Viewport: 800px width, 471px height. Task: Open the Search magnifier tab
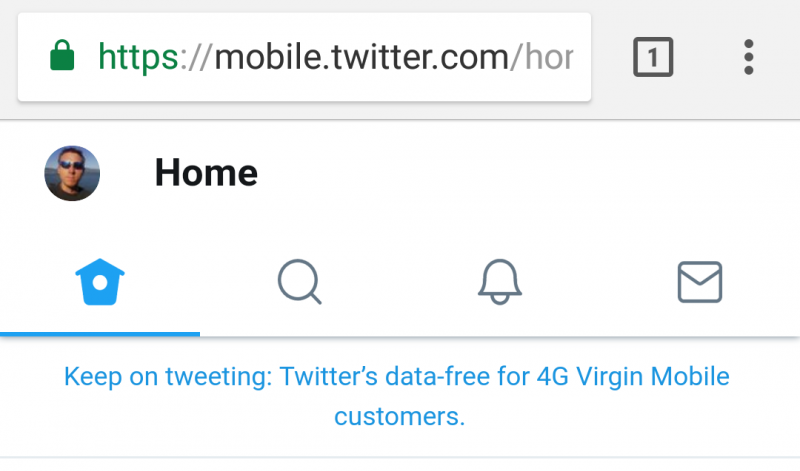tap(299, 282)
